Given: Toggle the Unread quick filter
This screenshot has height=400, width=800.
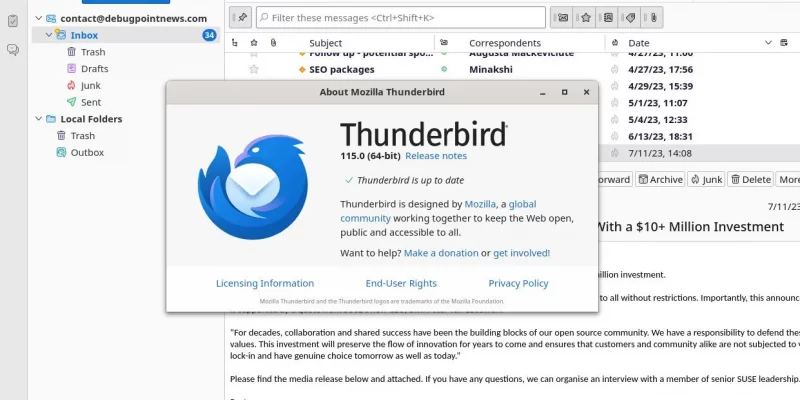Looking at the screenshot, I should 563,18.
